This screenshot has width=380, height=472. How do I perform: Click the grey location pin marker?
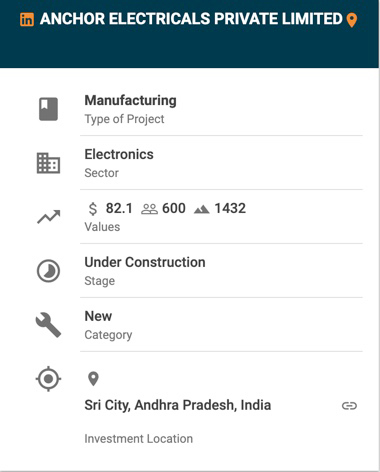click(93, 379)
